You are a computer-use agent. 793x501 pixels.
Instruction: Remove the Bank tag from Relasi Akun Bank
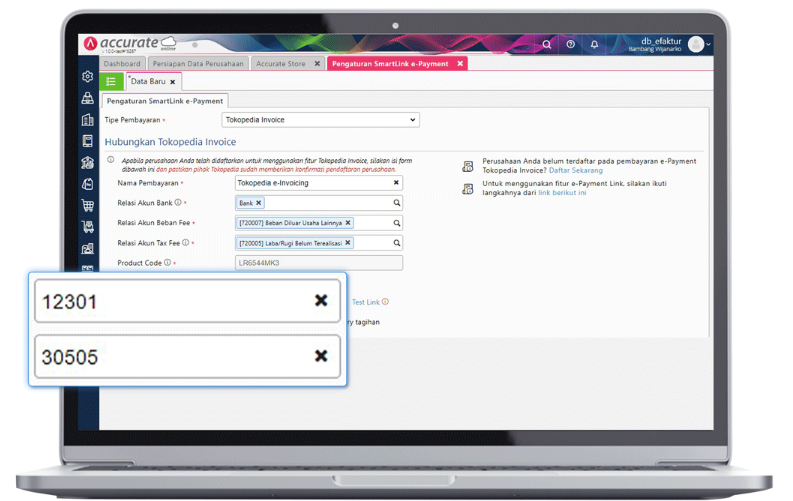click(x=258, y=203)
